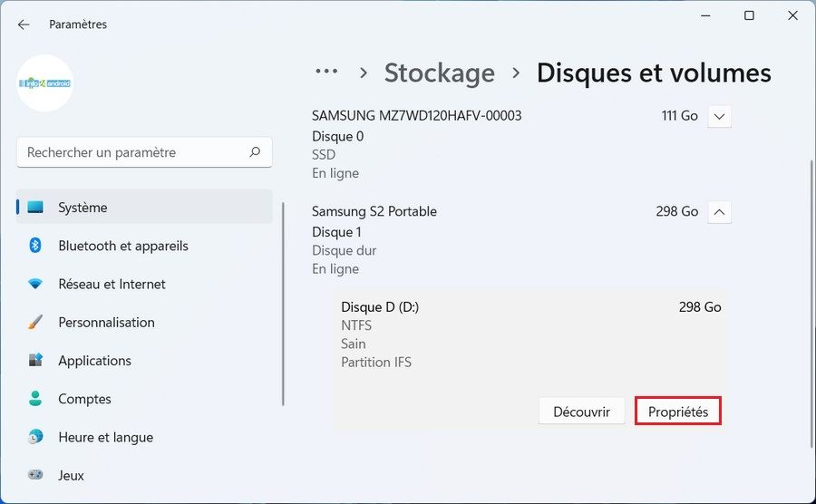Image resolution: width=816 pixels, height=504 pixels.
Task: Click the Comptes person icon
Action: (x=35, y=399)
